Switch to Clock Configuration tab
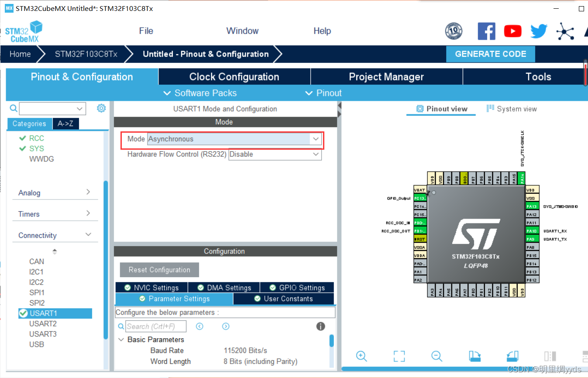The image size is (588, 378). coord(234,77)
